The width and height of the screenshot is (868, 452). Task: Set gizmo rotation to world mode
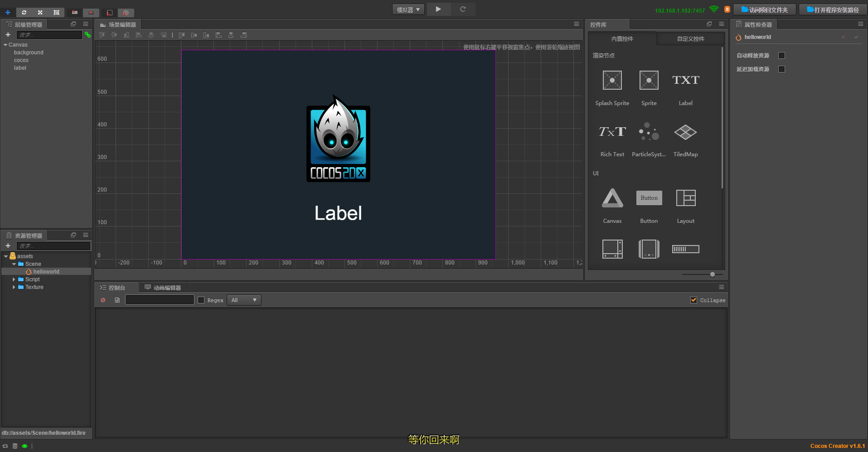pyautogui.click(x=126, y=12)
